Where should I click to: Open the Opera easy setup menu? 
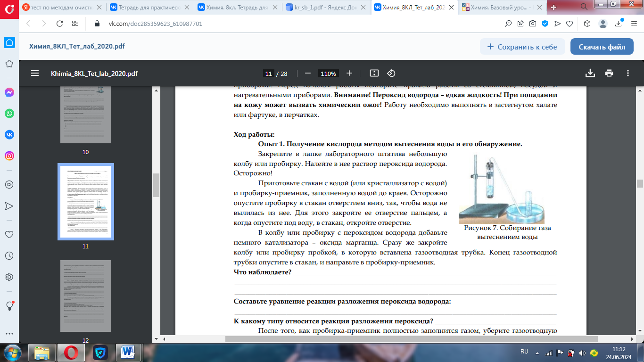[x=634, y=24]
